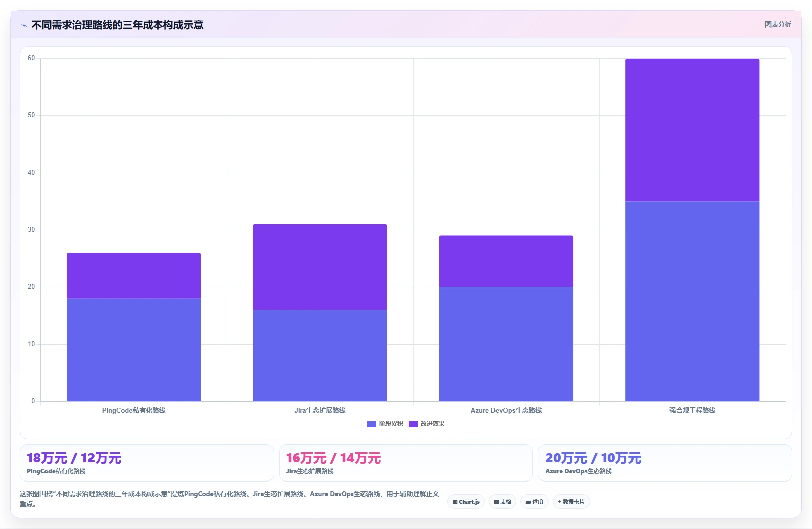Select the Azure DevOps生态路线 upper purple bar

click(x=506, y=261)
